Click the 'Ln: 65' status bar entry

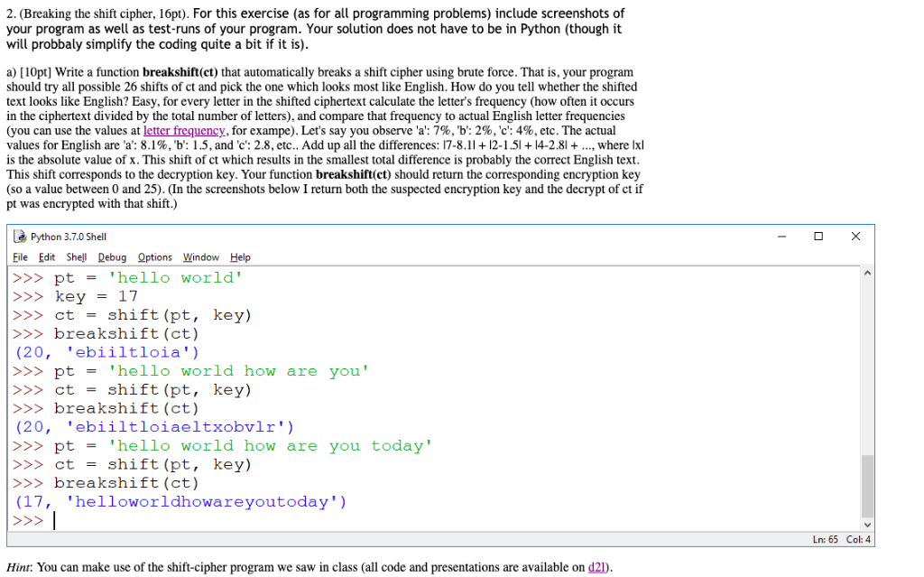825,539
